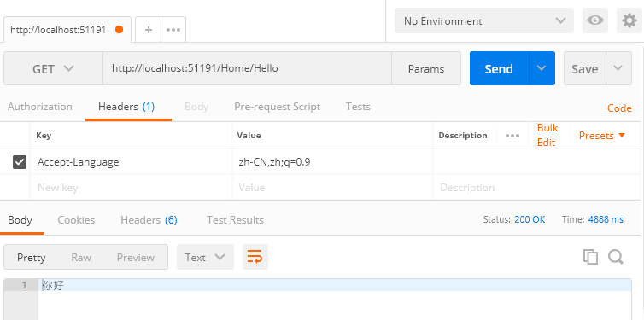Screen dimensions: 644x320
Task: Open the environment quick look eye icon
Action: 594,20
